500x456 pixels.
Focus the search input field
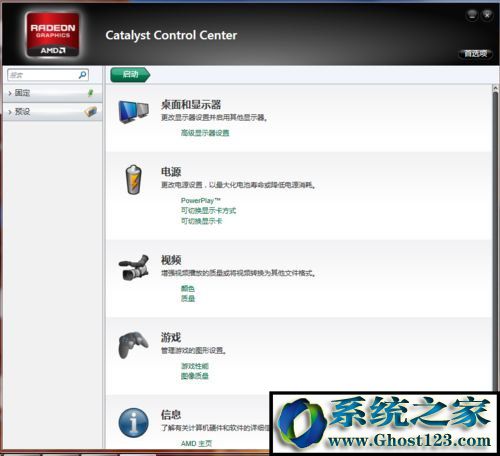[x=48, y=75]
